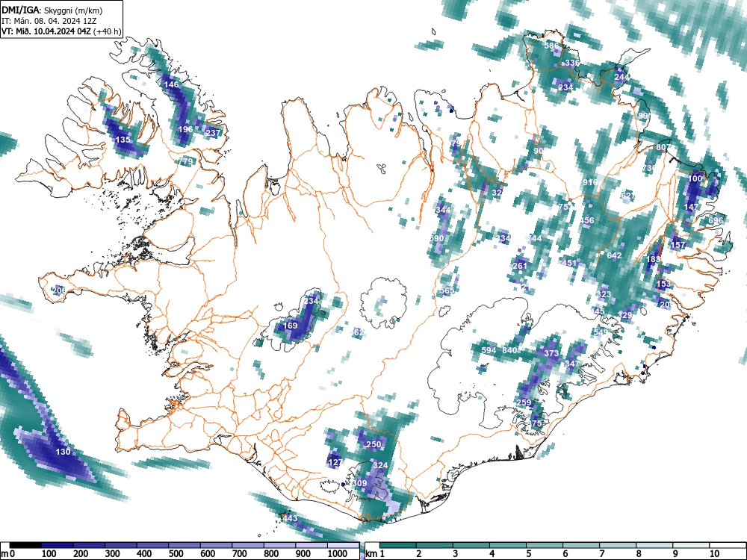Image resolution: width=747 pixels, height=560 pixels.
Task: Click the visibility value 549
Action: [601, 332]
